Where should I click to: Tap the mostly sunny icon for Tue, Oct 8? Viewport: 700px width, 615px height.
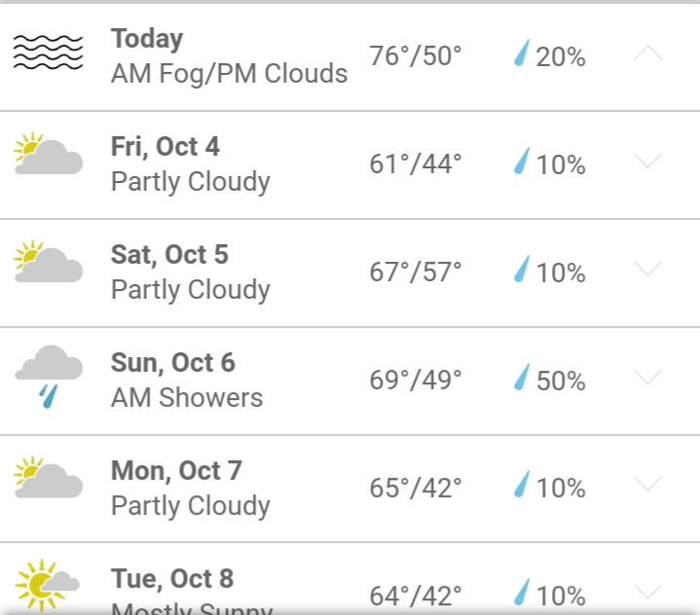(47, 585)
